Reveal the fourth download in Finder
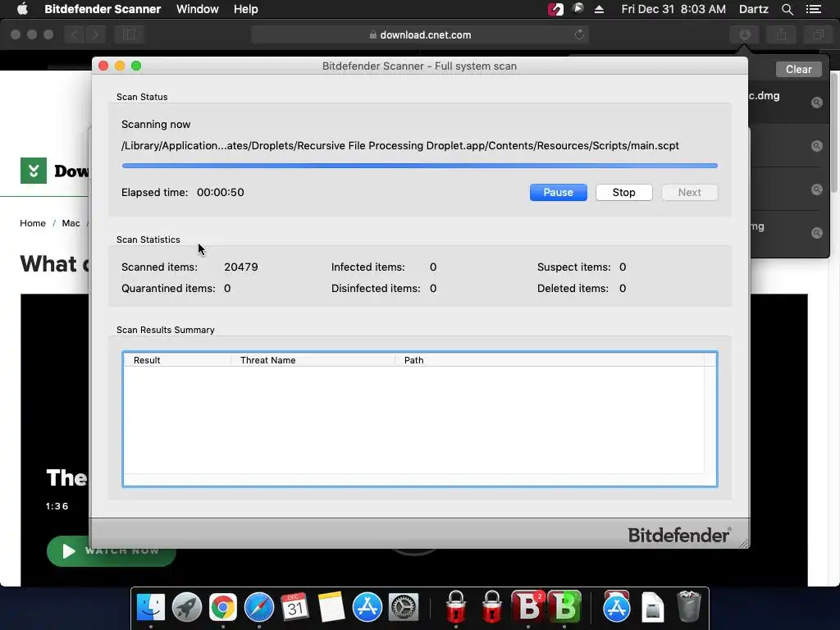 (x=816, y=232)
